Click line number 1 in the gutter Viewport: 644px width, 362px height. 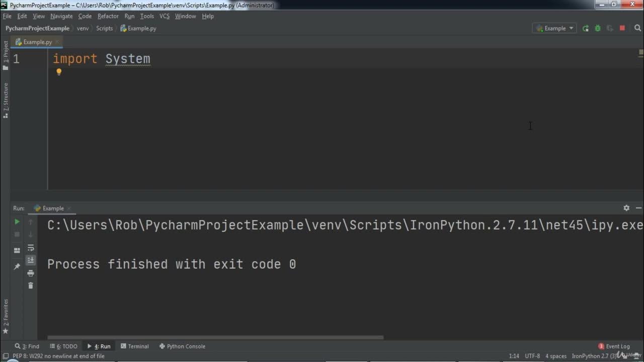tap(16, 59)
